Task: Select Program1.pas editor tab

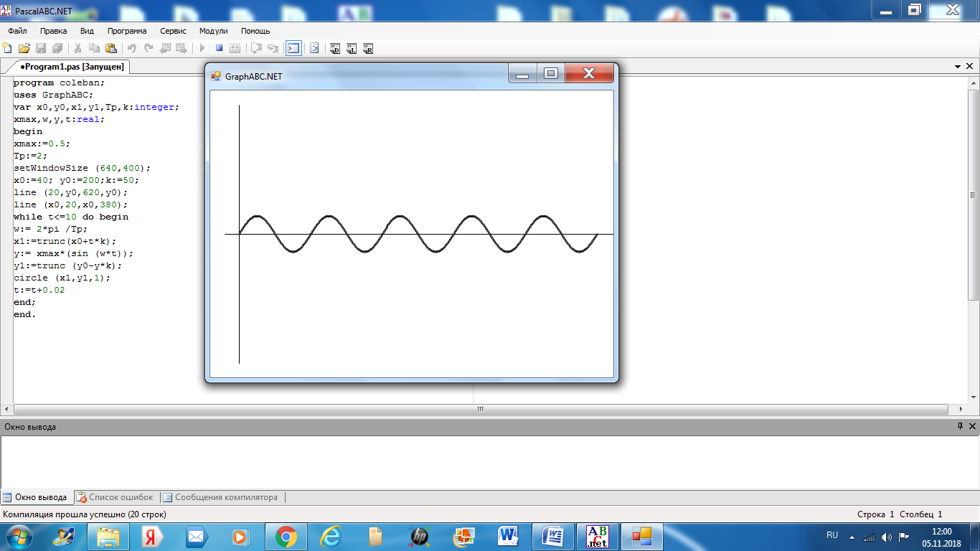Action: pos(72,67)
